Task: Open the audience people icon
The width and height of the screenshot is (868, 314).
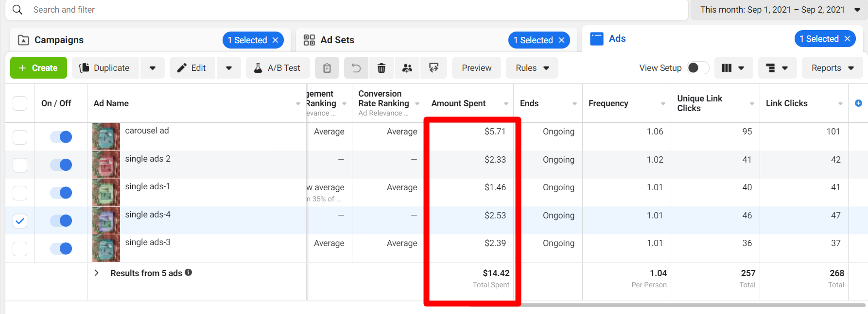Action: [407, 68]
